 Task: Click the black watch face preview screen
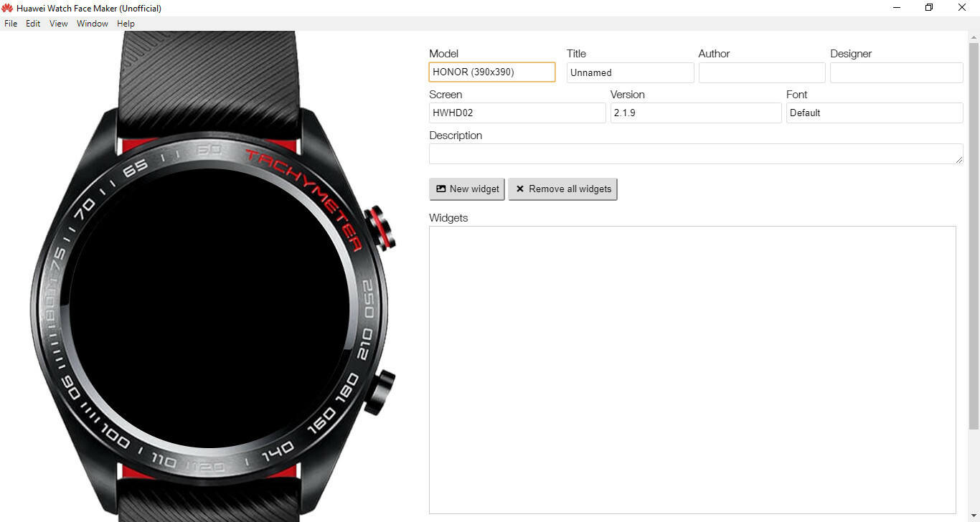[x=209, y=309]
